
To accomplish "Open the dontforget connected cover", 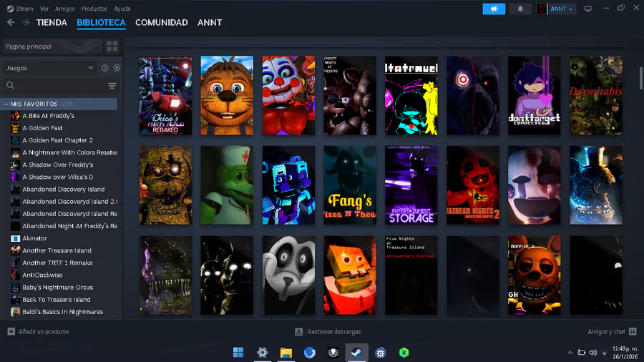I will tap(535, 95).
